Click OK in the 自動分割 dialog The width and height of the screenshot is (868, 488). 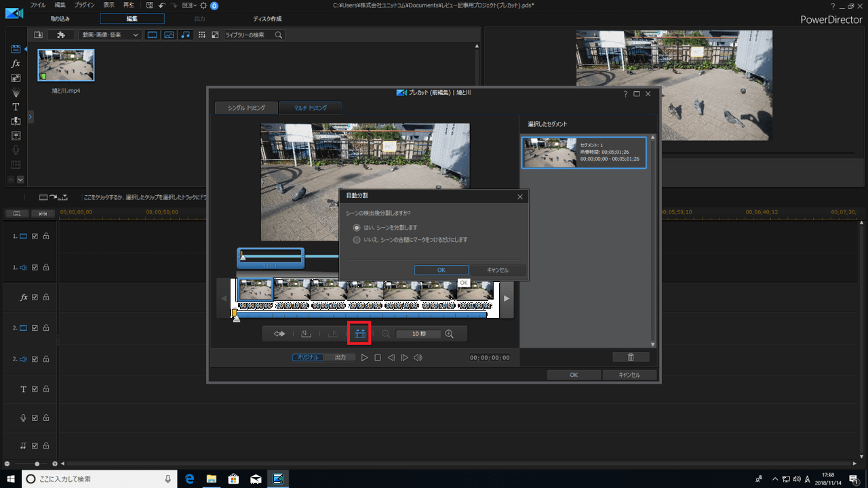[441, 270]
